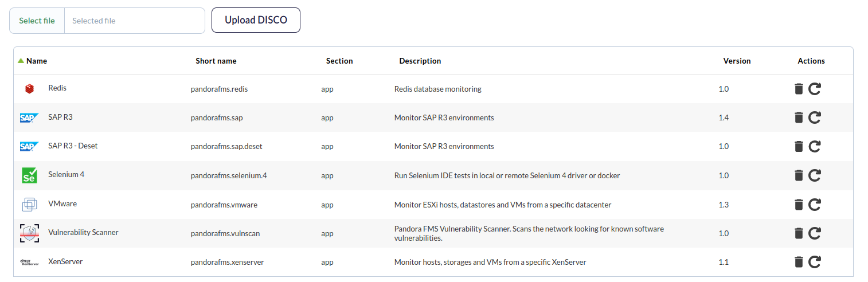The image size is (868, 282).
Task: Click short name pandorafms.redis
Action: click(x=220, y=89)
